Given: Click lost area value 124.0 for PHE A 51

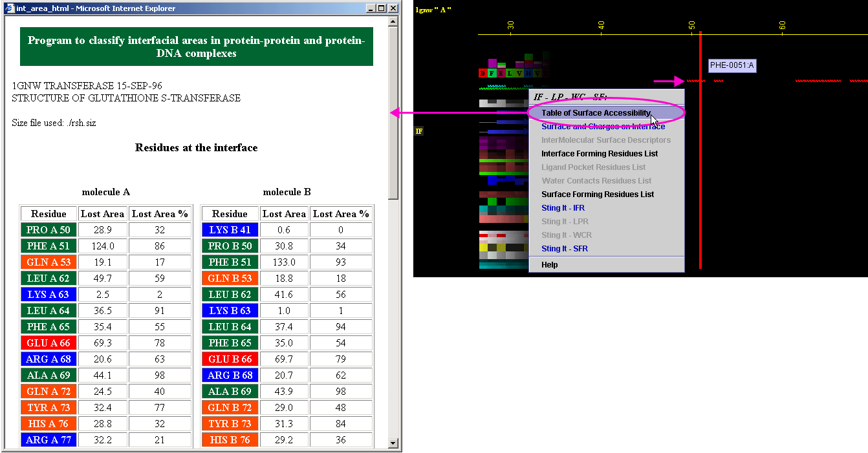Looking at the screenshot, I should (103, 246).
